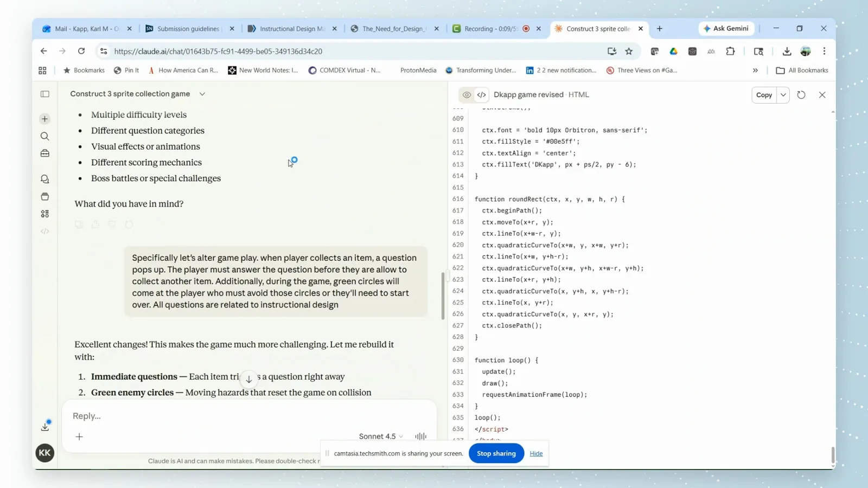Refresh the Dkapp game artifact
Image resolution: width=868 pixels, height=488 pixels.
[x=801, y=95]
